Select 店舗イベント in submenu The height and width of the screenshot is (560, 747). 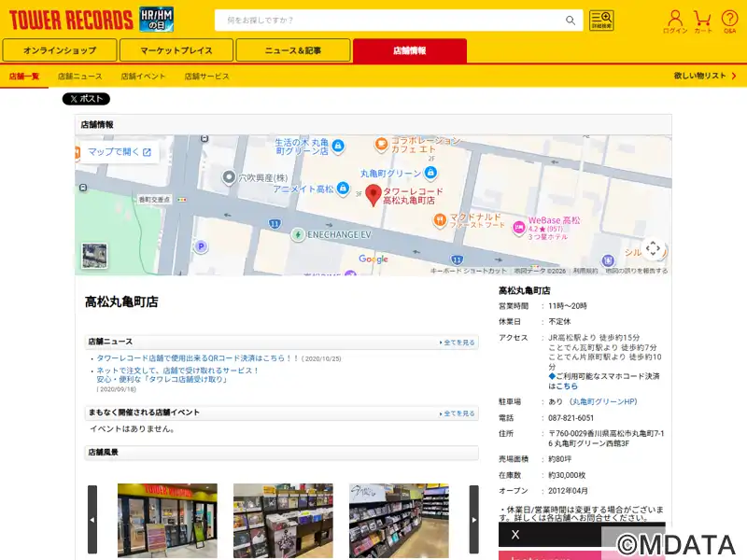tap(143, 77)
